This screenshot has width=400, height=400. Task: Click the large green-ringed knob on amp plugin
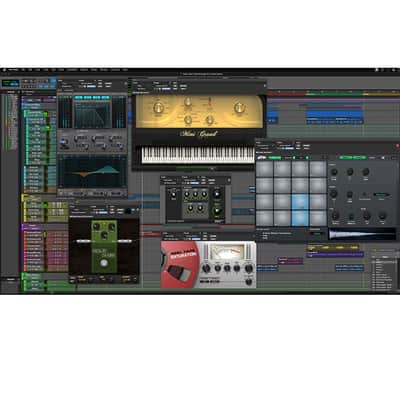217,211
